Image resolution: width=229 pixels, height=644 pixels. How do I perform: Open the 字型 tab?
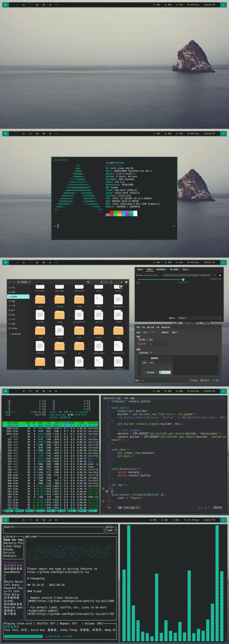143,327
